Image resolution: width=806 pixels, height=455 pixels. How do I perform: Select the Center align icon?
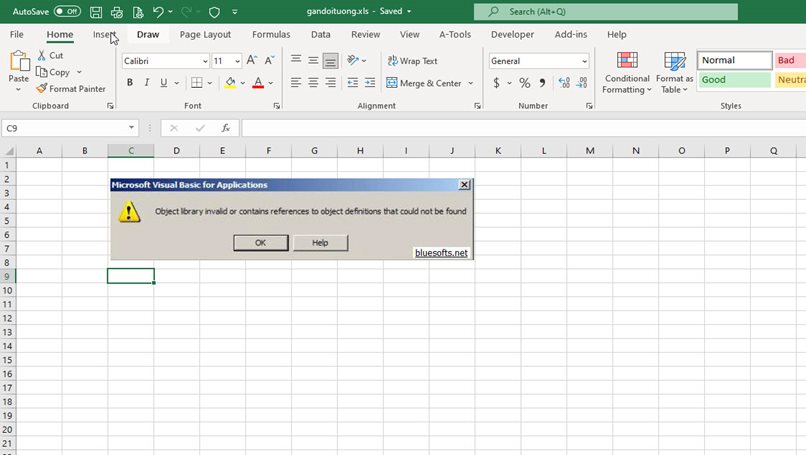coord(313,83)
